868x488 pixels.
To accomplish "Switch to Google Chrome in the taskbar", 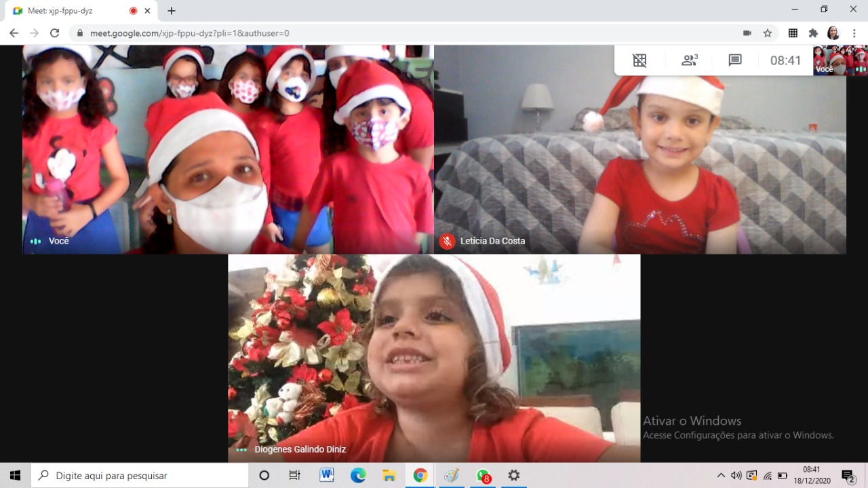I will (420, 475).
